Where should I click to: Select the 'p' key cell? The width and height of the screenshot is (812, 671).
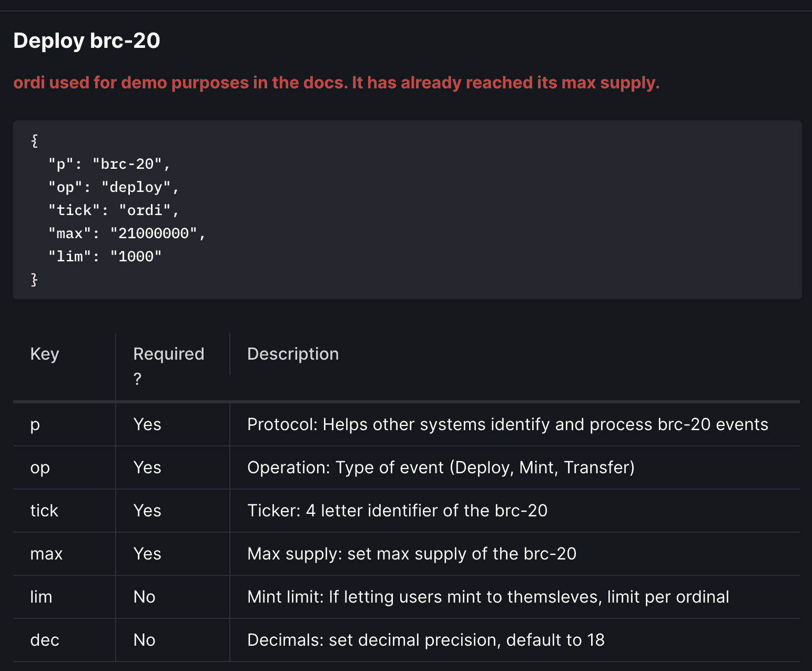64,424
